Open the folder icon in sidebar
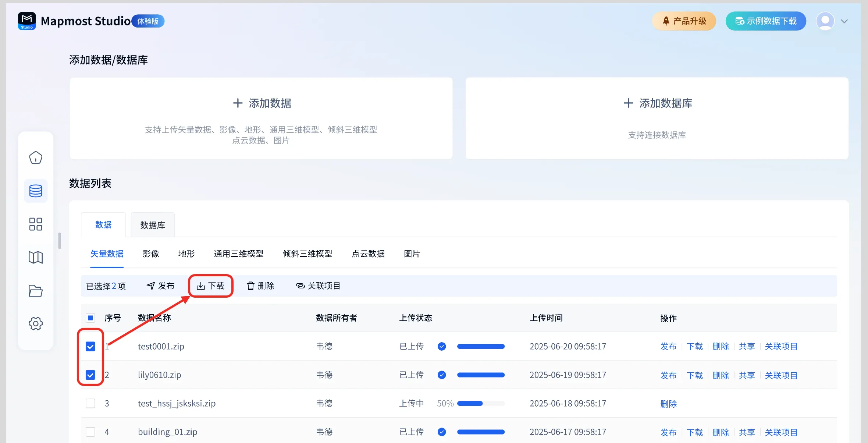This screenshot has width=868, height=443. coord(36,291)
